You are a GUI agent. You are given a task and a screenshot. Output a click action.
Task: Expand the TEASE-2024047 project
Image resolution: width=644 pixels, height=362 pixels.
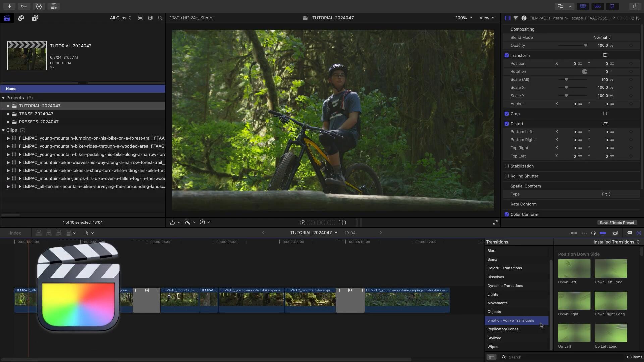click(x=8, y=114)
